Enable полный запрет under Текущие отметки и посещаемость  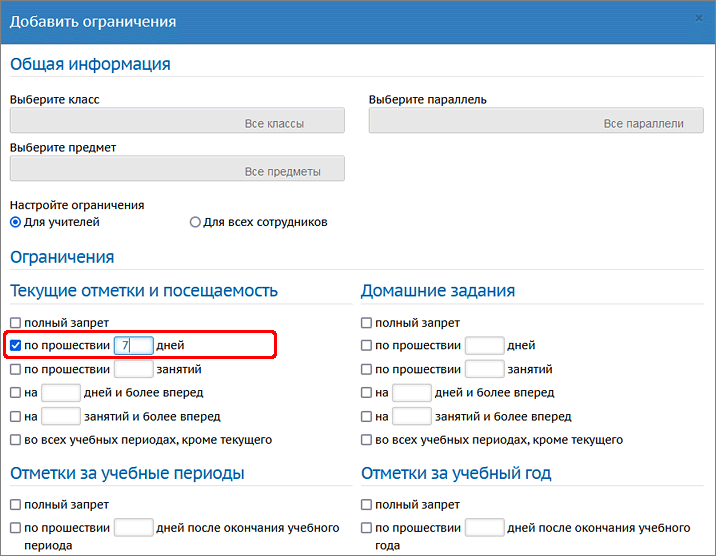16,323
